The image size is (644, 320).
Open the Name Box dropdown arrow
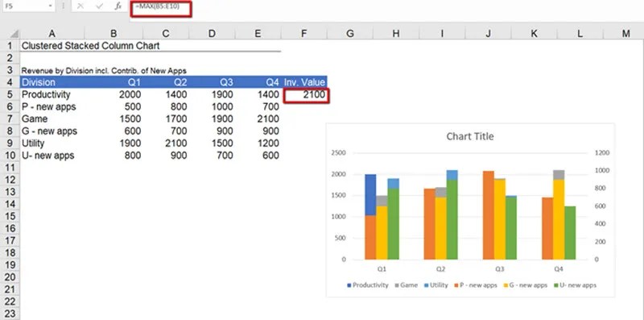pos(50,6)
